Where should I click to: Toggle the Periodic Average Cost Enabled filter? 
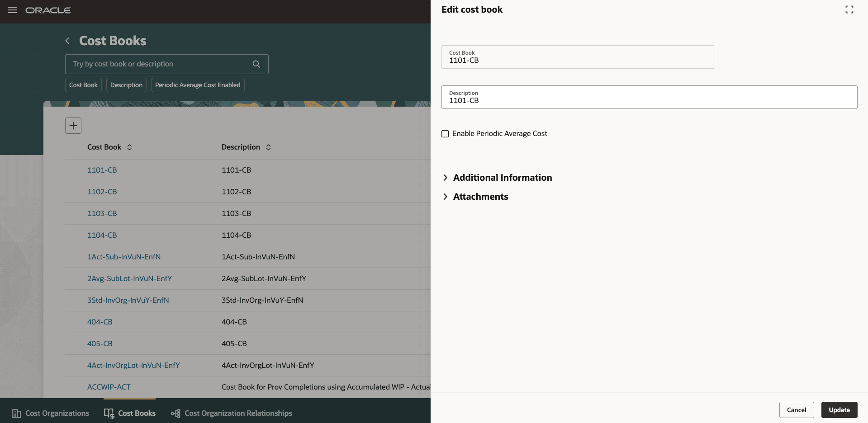coord(197,85)
